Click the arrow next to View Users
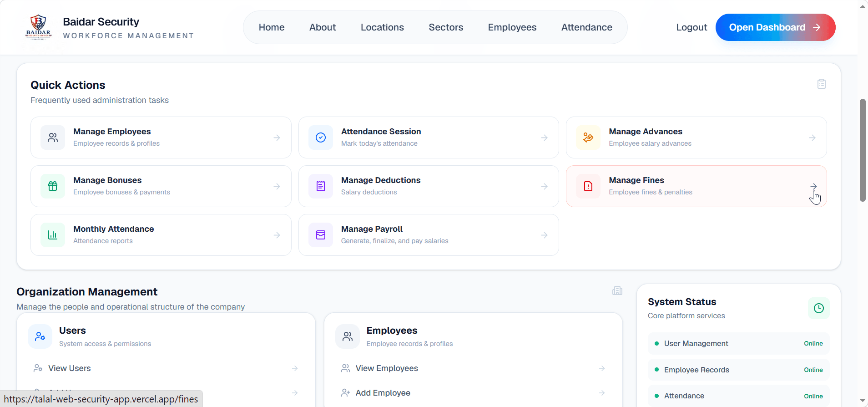 295,368
